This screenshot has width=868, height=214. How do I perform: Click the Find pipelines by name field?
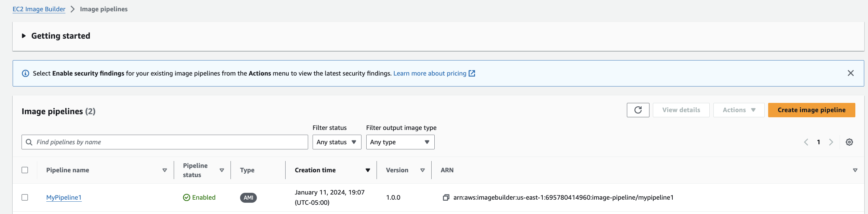coord(168,142)
